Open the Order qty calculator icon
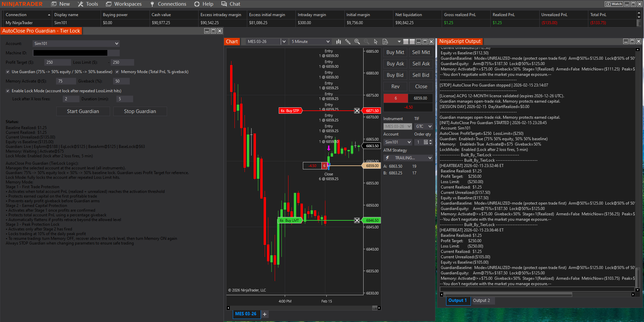 (425, 142)
